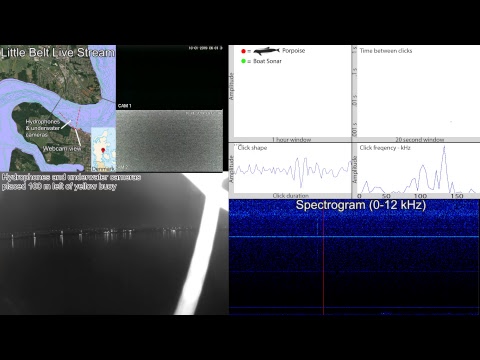Viewport: 480px width, 360px height.
Task: Click the green Boat Sonar legend dot
Action: coord(243,61)
